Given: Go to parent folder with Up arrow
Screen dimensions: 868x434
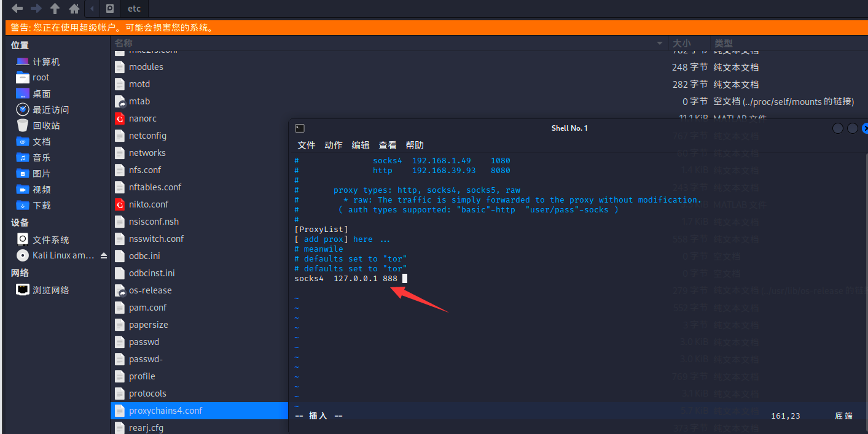Looking at the screenshot, I should pos(55,9).
